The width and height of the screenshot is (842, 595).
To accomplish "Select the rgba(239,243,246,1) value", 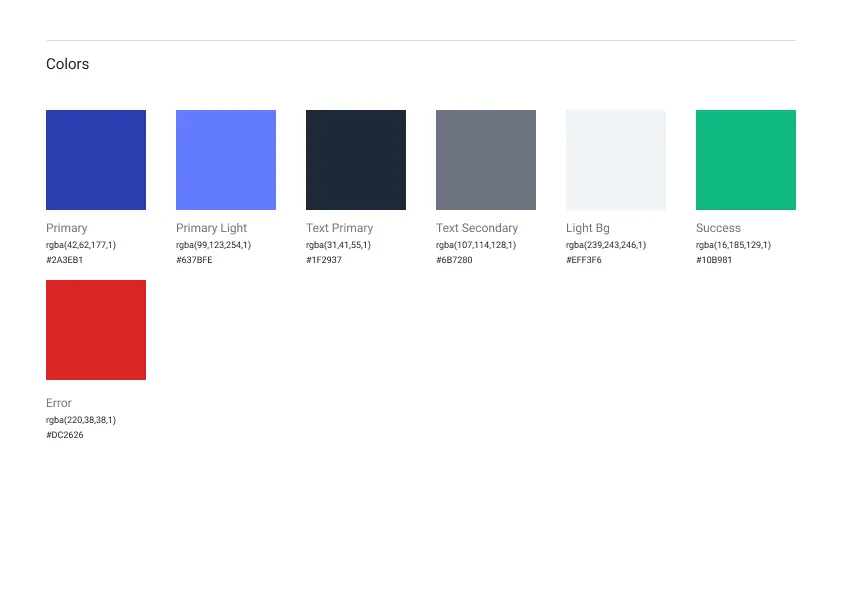I will tap(606, 245).
